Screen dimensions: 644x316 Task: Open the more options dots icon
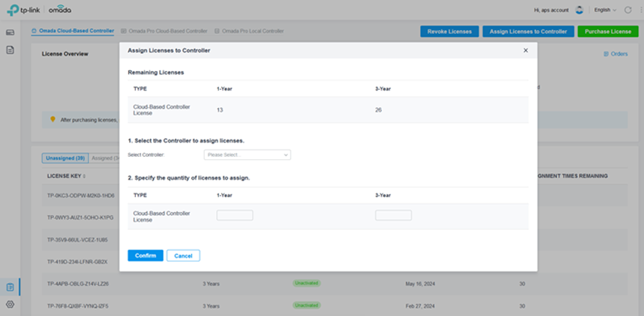pyautogui.click(x=640, y=11)
